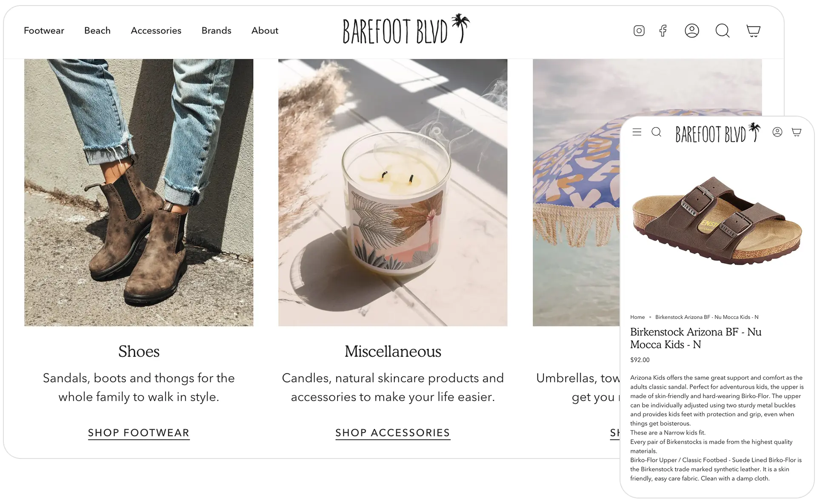Open the shopping cart in desktop header
This screenshot has height=504, width=817.
(754, 31)
